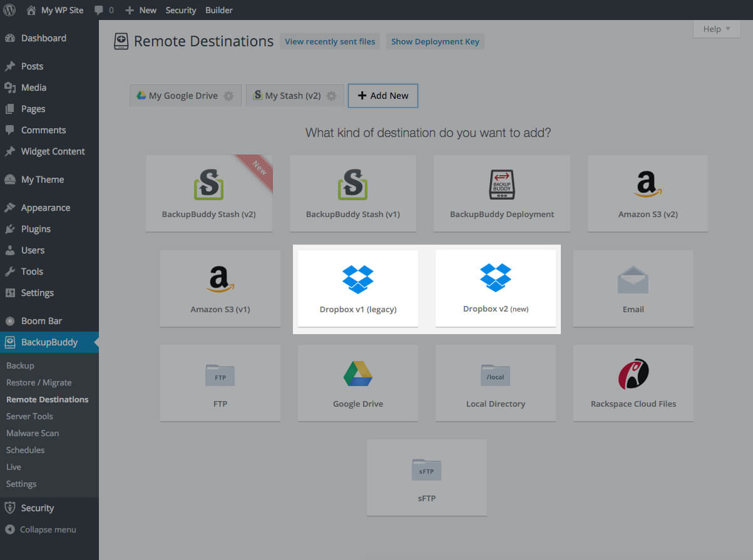This screenshot has height=560, width=753.
Task: Choose the FTP folder icon
Action: pos(220,375)
